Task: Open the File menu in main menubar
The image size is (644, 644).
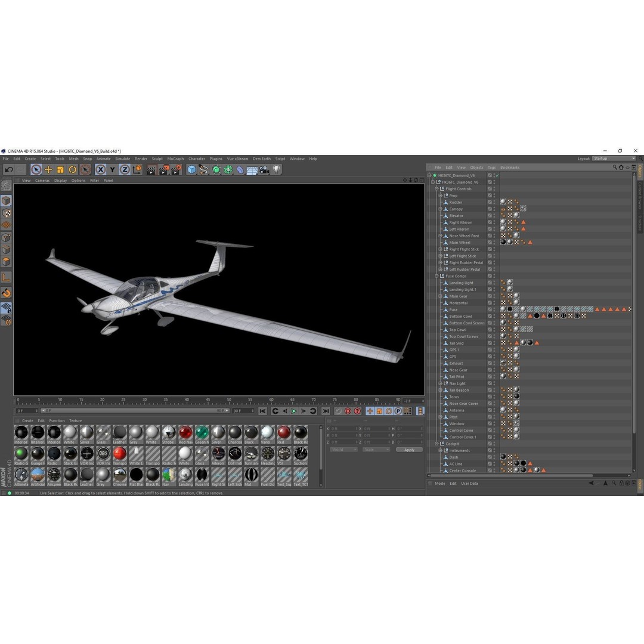Action: 6,159
